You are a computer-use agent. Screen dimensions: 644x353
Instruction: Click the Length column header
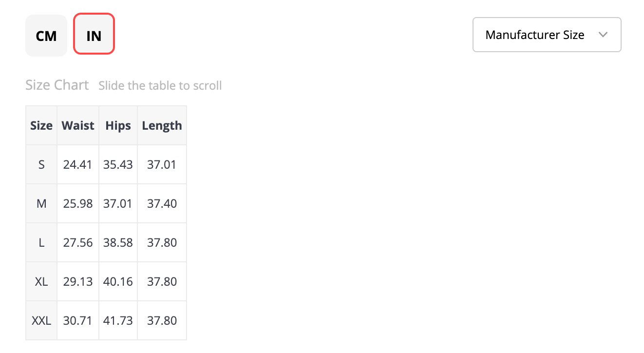tap(162, 125)
